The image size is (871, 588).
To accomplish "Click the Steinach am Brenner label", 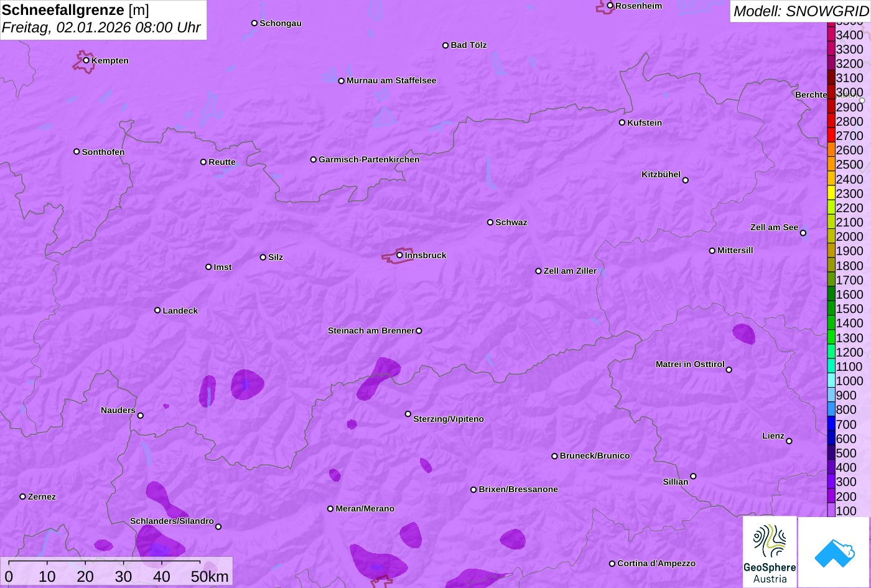I will pyautogui.click(x=371, y=330).
